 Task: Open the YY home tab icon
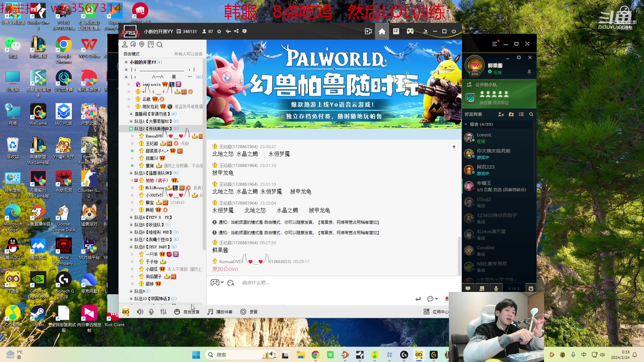382,31
